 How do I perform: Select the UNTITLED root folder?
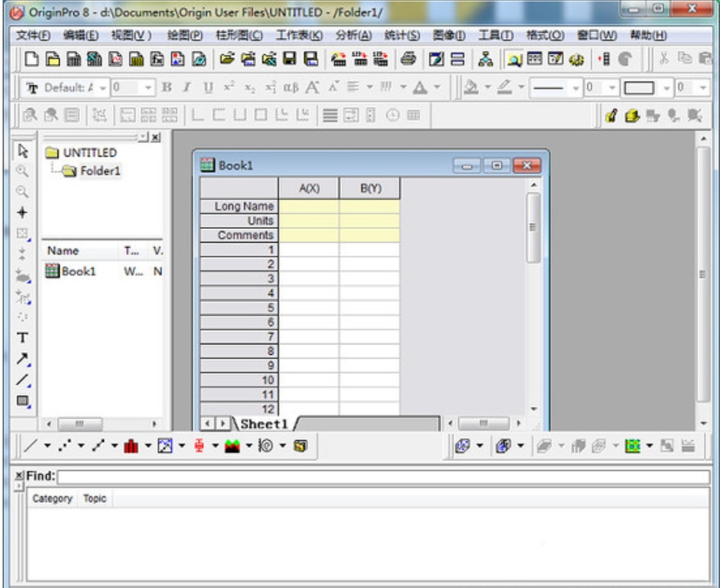pos(81,152)
